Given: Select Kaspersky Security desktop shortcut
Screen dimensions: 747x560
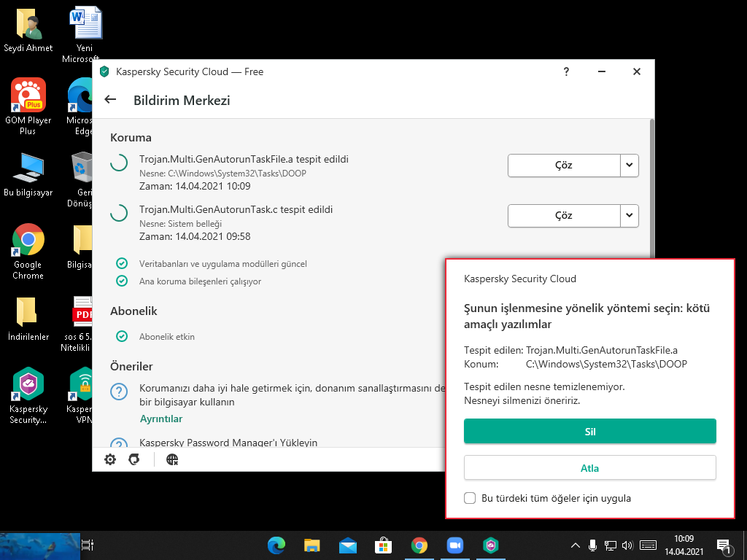Looking at the screenshot, I should (28, 395).
